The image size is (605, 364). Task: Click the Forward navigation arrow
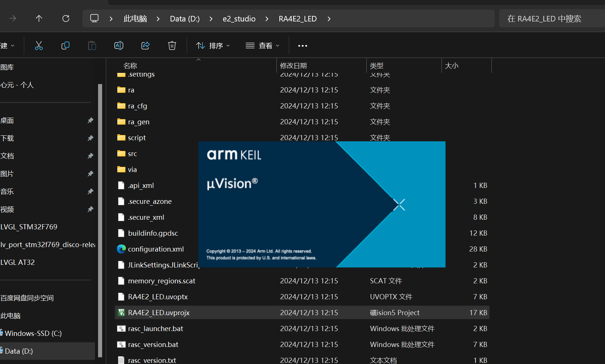(13, 18)
